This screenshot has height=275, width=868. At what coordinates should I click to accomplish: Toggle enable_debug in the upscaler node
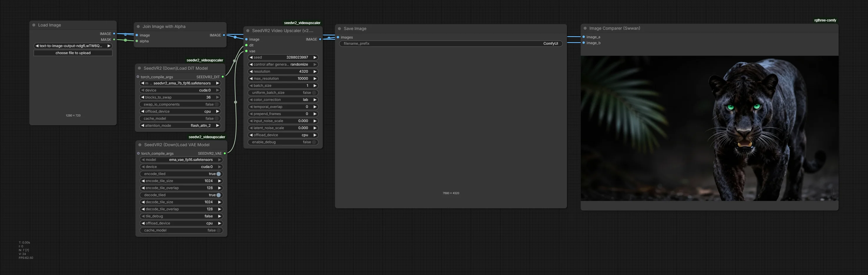click(x=314, y=142)
